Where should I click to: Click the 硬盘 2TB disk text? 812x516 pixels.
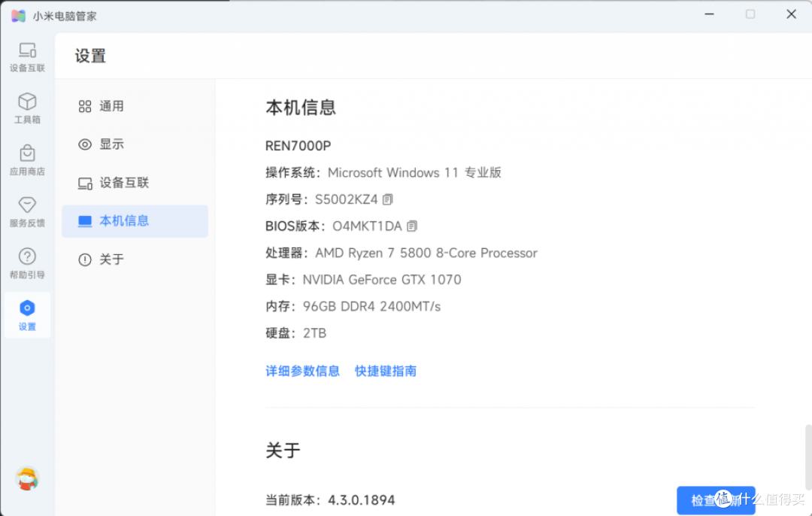click(x=295, y=334)
